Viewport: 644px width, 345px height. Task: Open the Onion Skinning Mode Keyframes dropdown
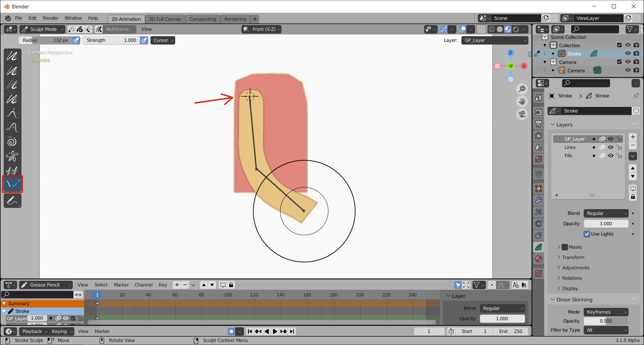[x=606, y=312]
